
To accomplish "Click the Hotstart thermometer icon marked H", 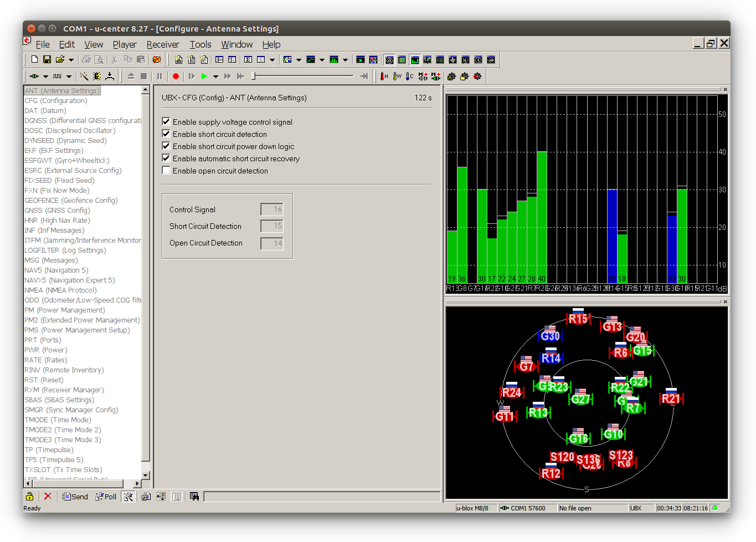I will (x=384, y=76).
